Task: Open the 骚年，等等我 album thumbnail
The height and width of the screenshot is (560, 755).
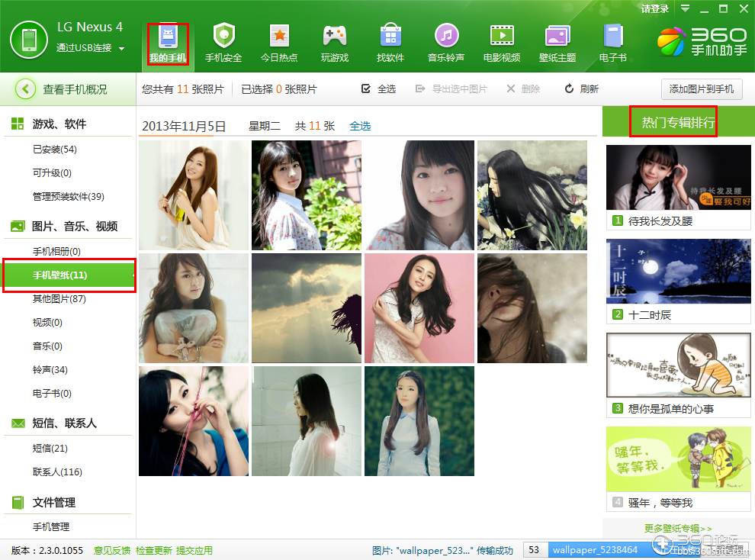Action: (679, 459)
